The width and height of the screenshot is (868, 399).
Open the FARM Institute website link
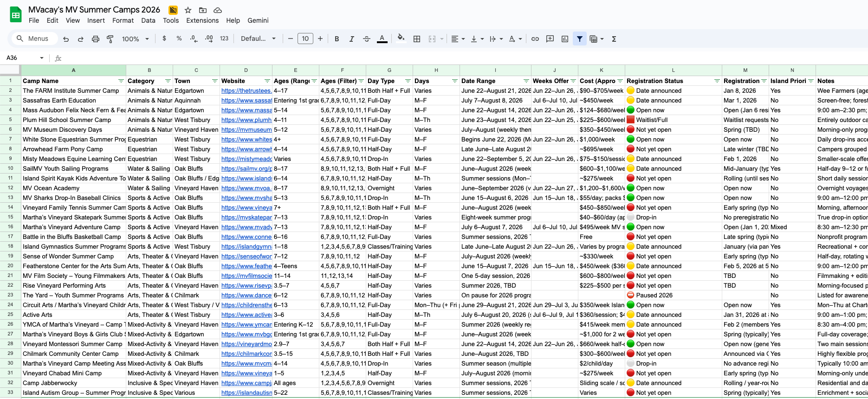pos(246,91)
